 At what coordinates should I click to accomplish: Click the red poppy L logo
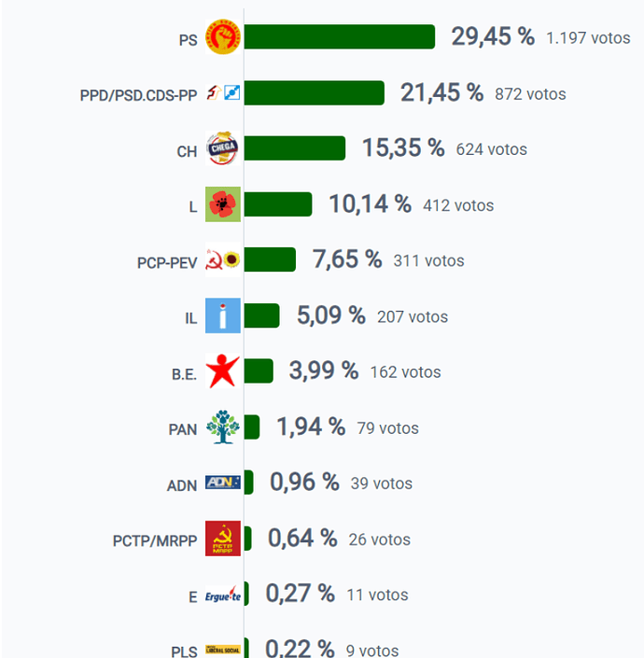(223, 204)
